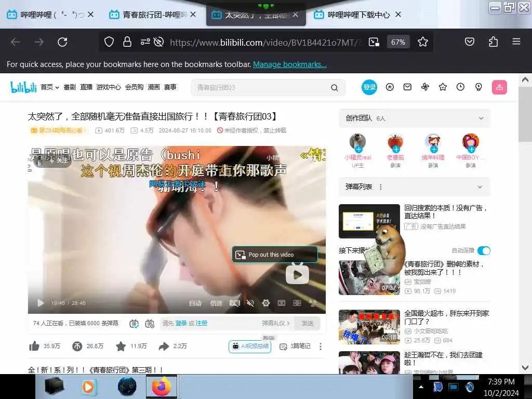Open more options dots beside 3篇笔记
This screenshot has width=532, height=399.
[320, 347]
